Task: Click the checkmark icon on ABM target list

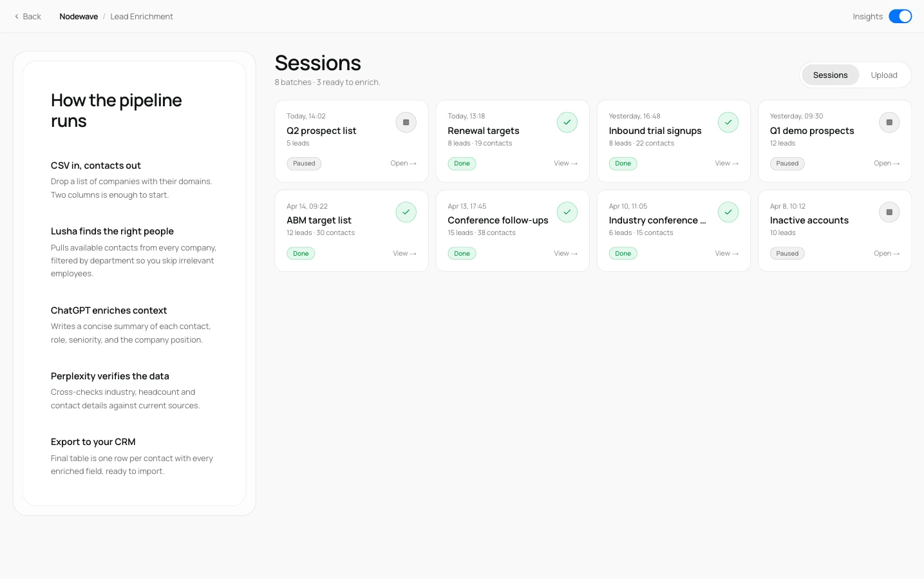Action: (x=406, y=212)
